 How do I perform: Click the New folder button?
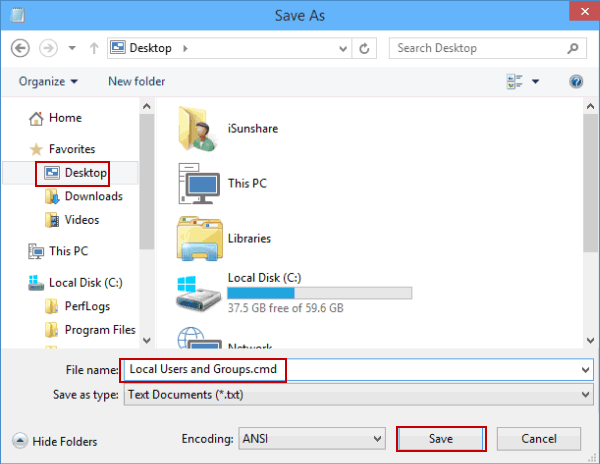pyautogui.click(x=137, y=82)
